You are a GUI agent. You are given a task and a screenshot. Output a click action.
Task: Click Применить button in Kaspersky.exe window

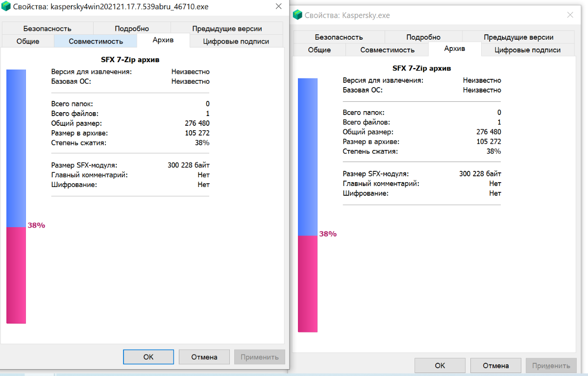(x=551, y=365)
